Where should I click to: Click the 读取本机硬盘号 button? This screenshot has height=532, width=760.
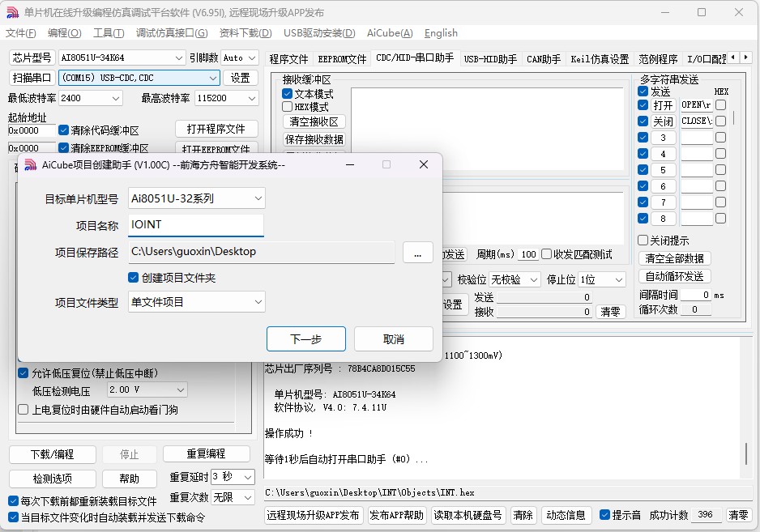(x=468, y=515)
